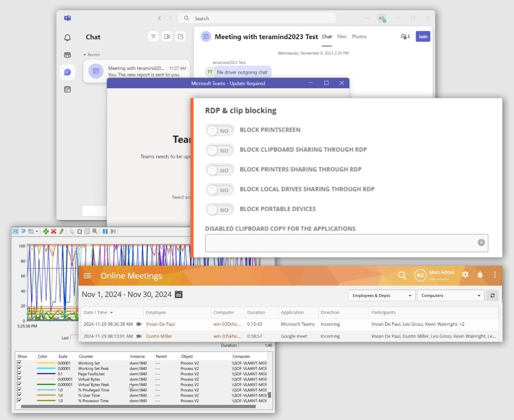Open the AD profile avatar in Teams
Viewport: 514px width, 420px height.
[x=382, y=18]
